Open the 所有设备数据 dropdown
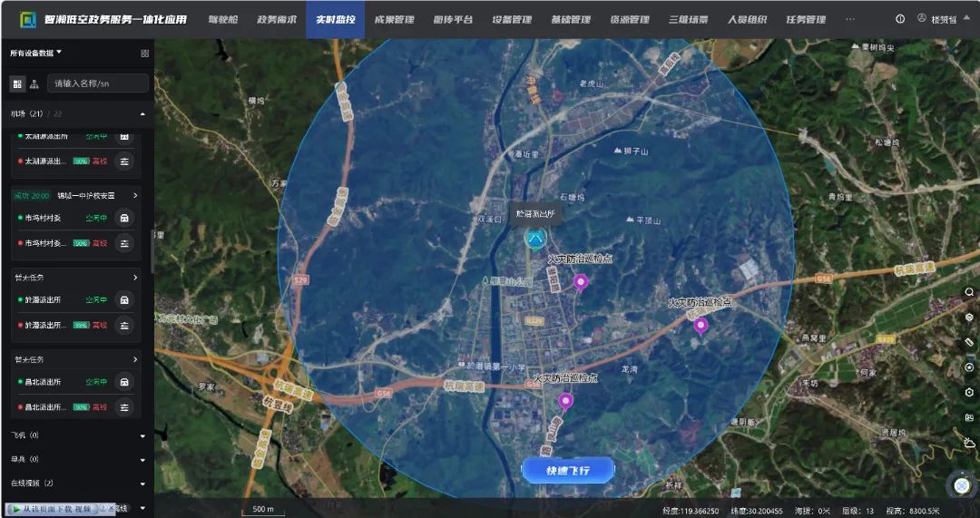980x518 pixels. point(36,54)
